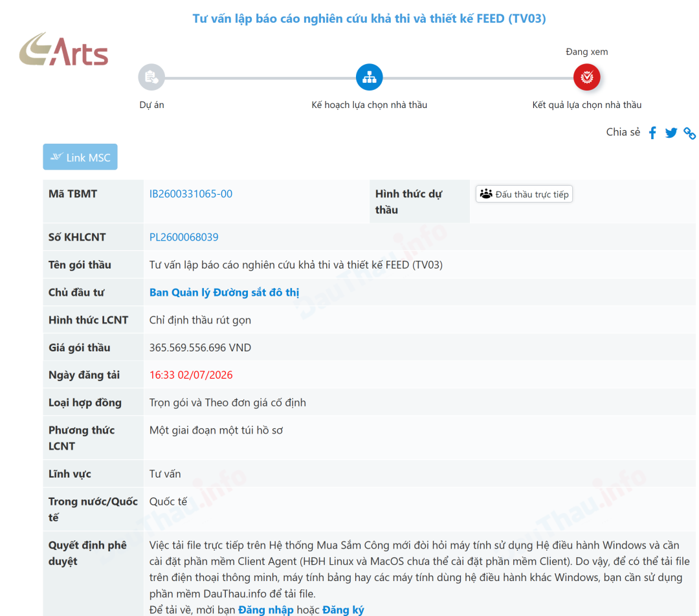The image size is (699, 616).
Task: Select the Dự án step label
Action: click(151, 105)
